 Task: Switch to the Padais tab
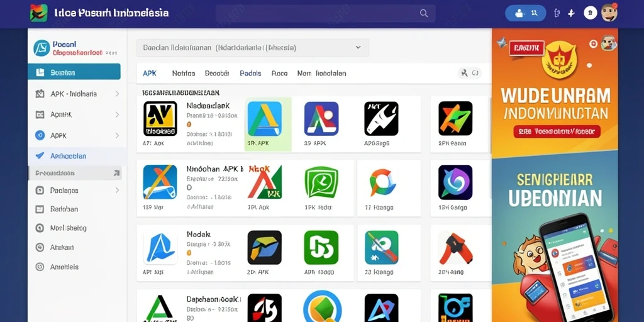point(250,74)
